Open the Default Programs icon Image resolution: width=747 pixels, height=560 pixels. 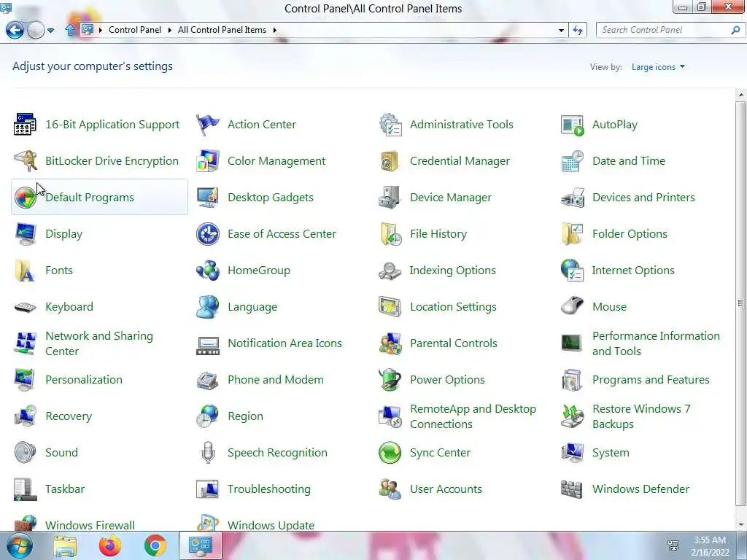(25, 197)
